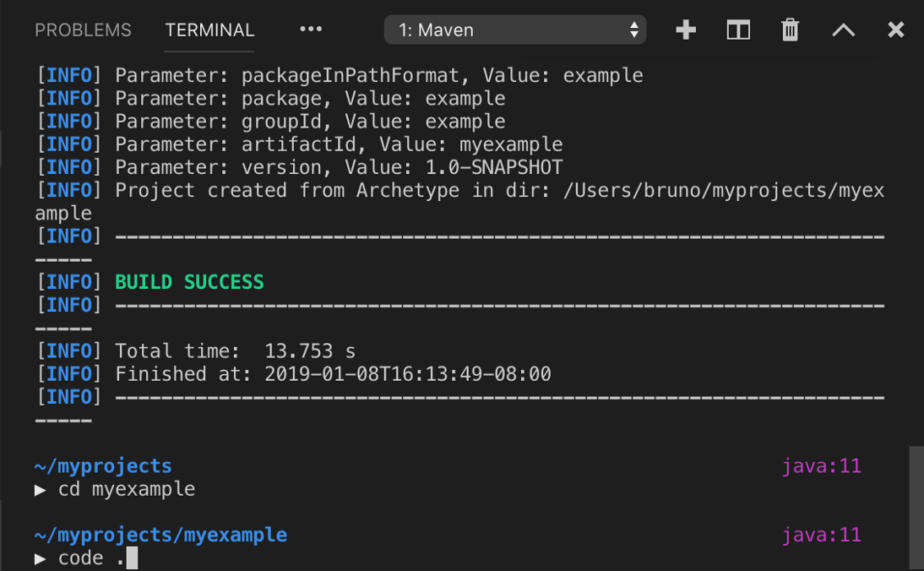Switch to the PROBLEMS tab
Image resolution: width=924 pixels, height=571 pixels.
pos(83,30)
